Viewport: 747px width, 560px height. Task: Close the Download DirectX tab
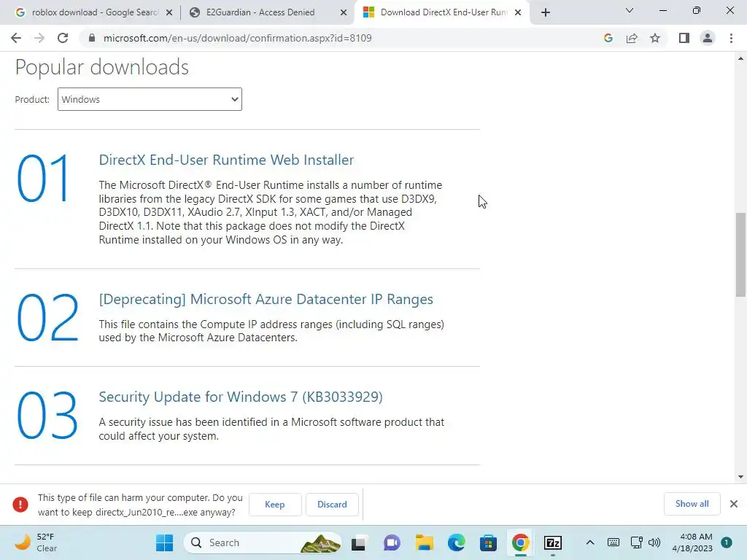518,13
